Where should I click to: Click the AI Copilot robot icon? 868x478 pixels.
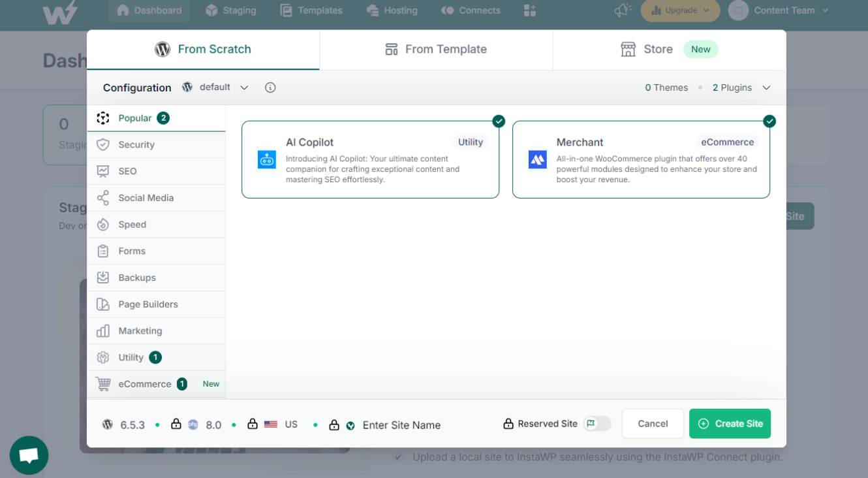(x=267, y=159)
